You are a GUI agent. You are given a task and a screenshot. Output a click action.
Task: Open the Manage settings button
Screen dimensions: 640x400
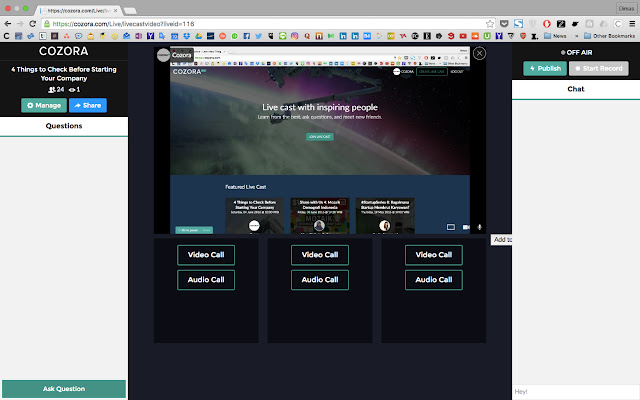point(44,105)
